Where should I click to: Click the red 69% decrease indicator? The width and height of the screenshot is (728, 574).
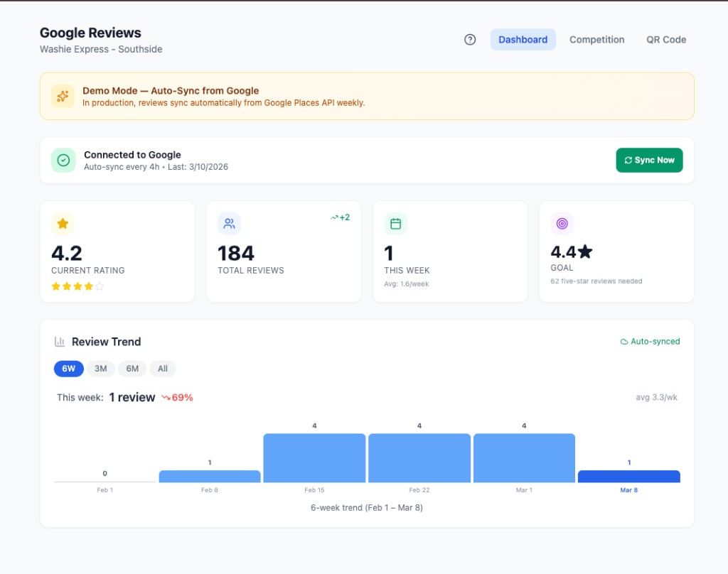177,398
